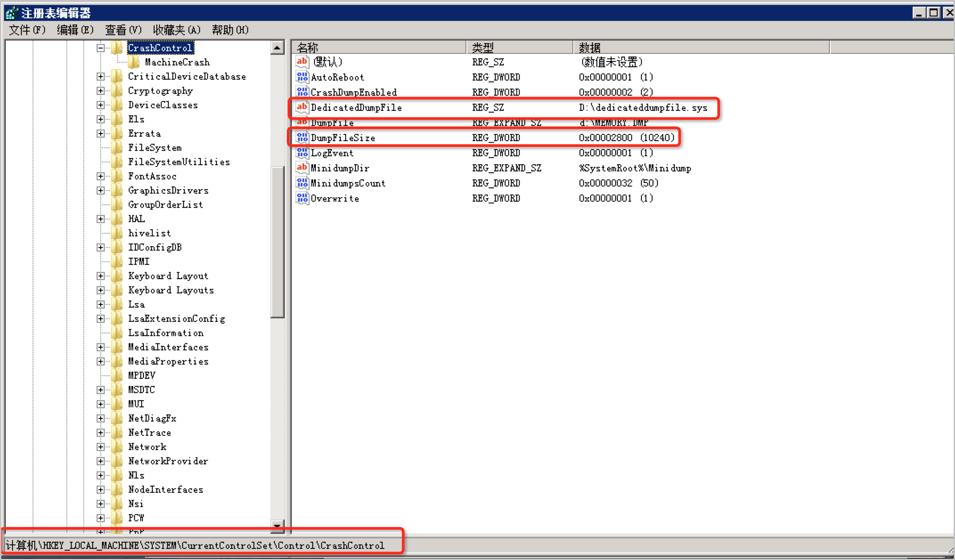Expand the Cryptography tree node
This screenshot has width=955, height=560.
tap(101, 90)
